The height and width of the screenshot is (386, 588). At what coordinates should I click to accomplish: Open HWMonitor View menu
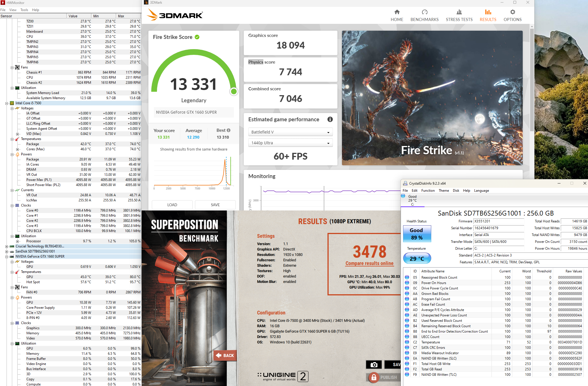click(x=13, y=10)
